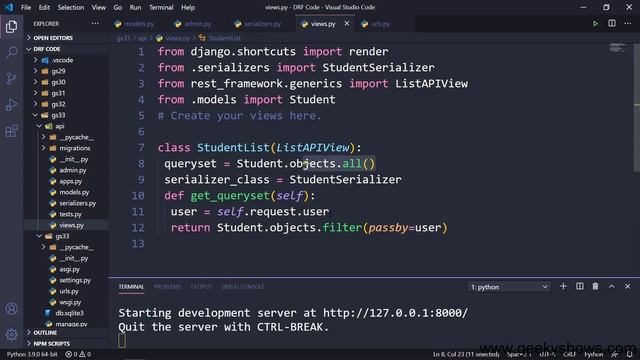Screen dimensions: 640x360
Task: Open Explorer panel more actions ellipsis
Action: (95, 24)
